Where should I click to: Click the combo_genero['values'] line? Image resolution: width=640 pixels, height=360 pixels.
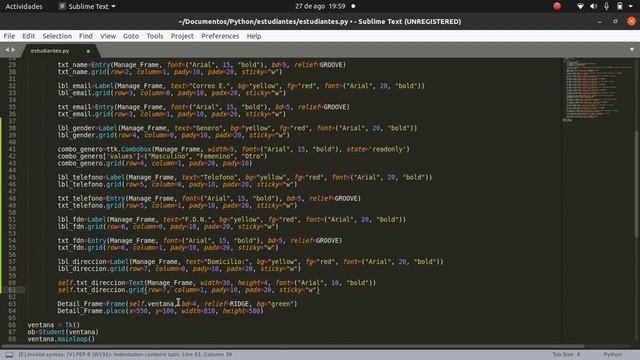coord(162,156)
